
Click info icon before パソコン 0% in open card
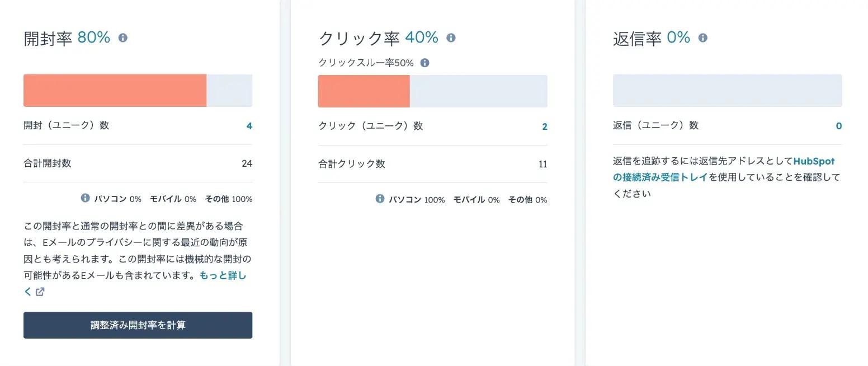[85, 198]
